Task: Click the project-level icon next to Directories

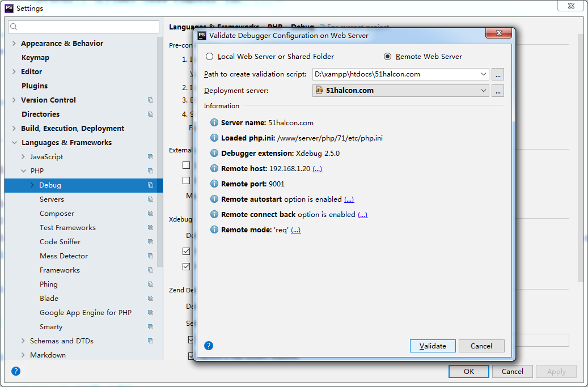Action: click(x=150, y=114)
